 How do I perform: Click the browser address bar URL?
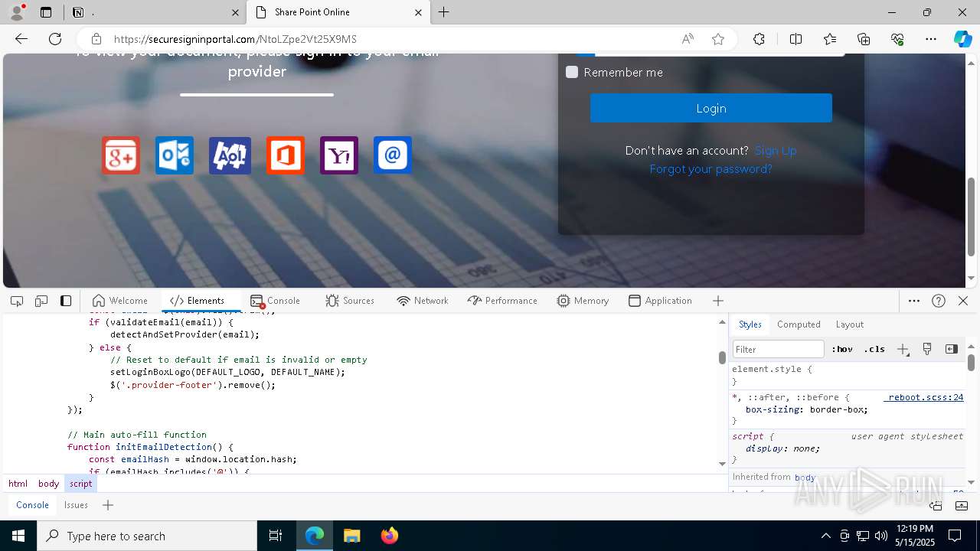pos(235,39)
